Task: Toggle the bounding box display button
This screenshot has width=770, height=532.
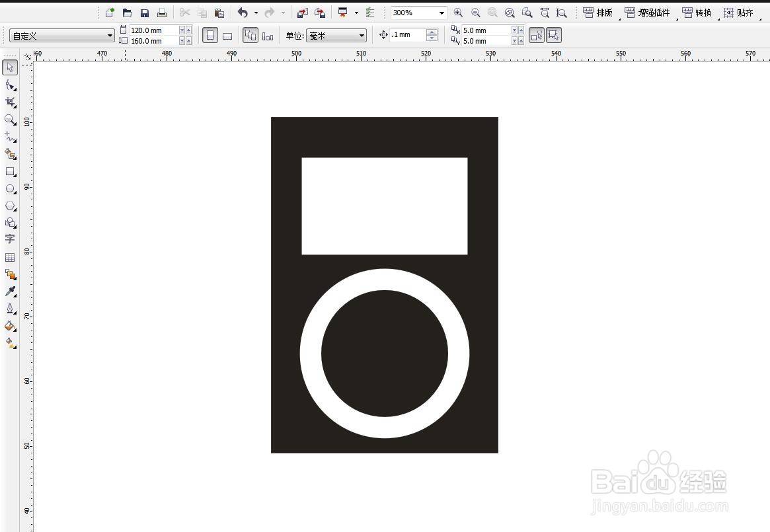Action: pos(553,36)
